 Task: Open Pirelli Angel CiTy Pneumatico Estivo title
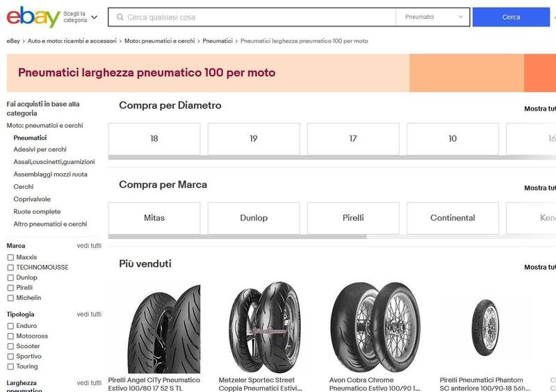154,384
